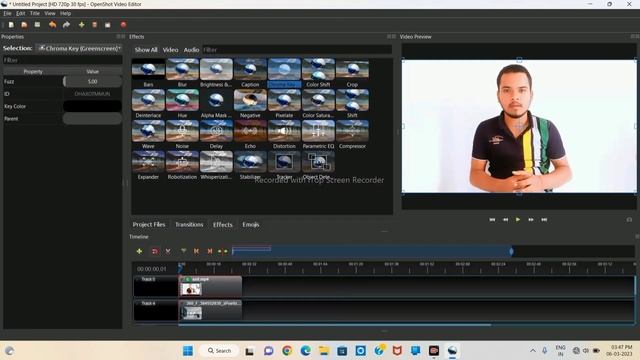The width and height of the screenshot is (640, 360).
Task: Select the Deinterlace effect
Action: click(x=148, y=104)
